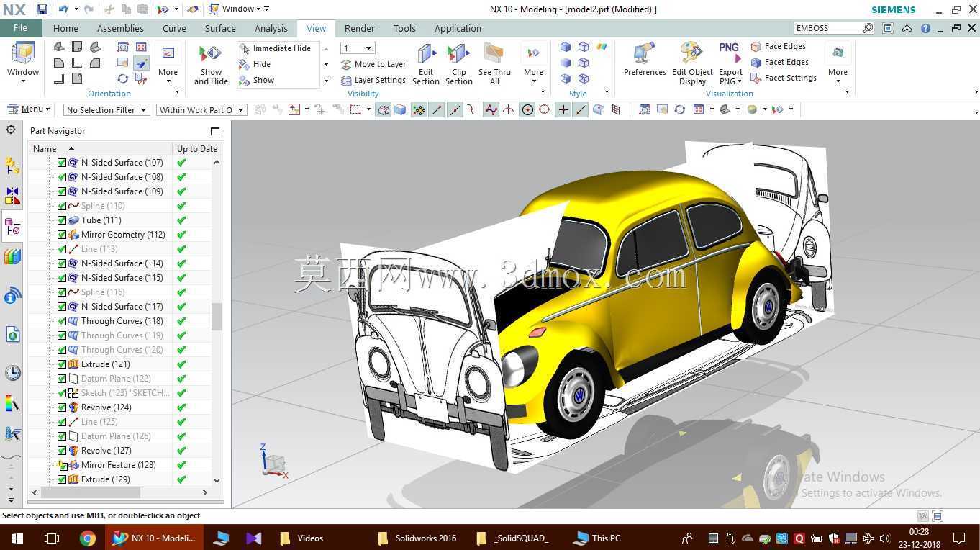Open the Preferences tool

pyautogui.click(x=645, y=60)
